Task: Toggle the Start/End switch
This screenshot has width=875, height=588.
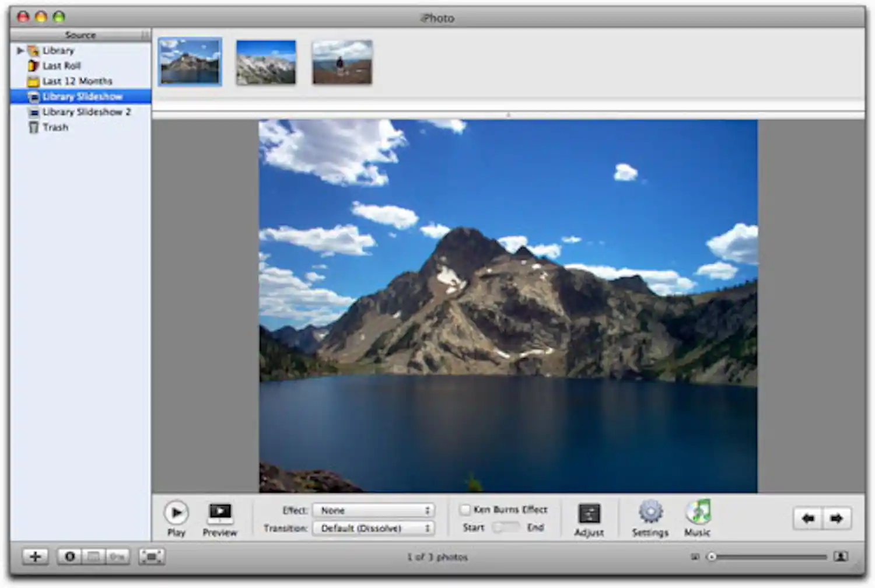Action: (506, 527)
